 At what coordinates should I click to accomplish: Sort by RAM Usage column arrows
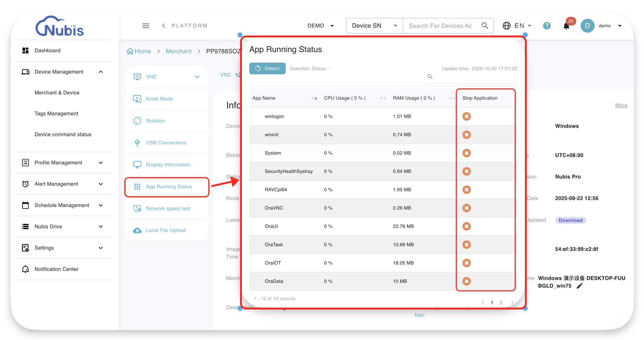tap(452, 98)
